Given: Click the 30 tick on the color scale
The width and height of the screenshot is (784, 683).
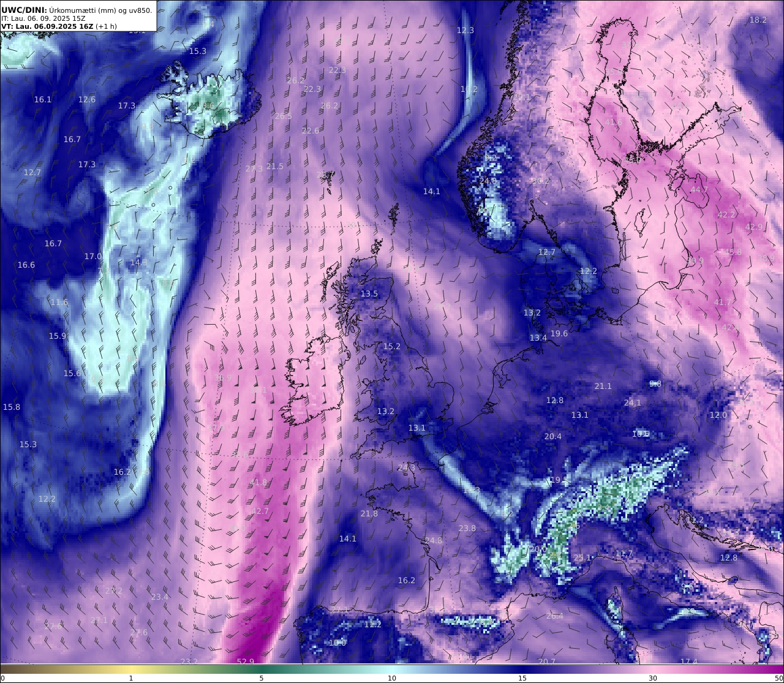Looking at the screenshot, I should [653, 678].
